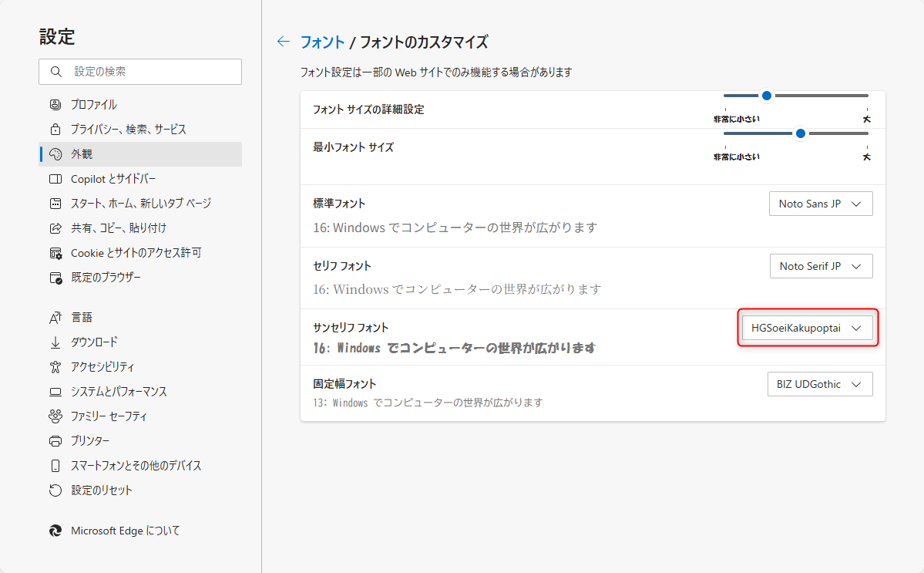924x573 pixels.
Task: Click the サンセリフ フォント bold sample text
Action: point(455,348)
